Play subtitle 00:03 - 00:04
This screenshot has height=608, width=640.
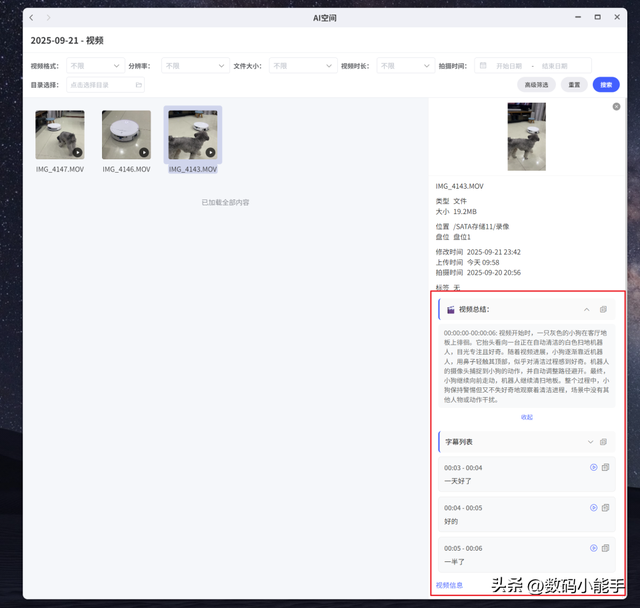point(593,467)
